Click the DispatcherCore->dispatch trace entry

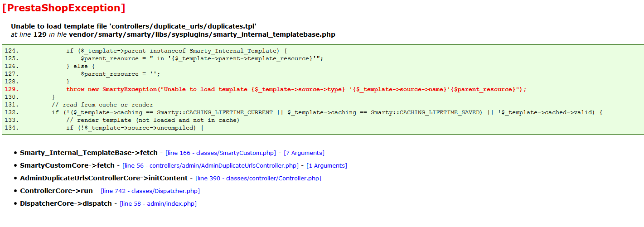point(66,204)
